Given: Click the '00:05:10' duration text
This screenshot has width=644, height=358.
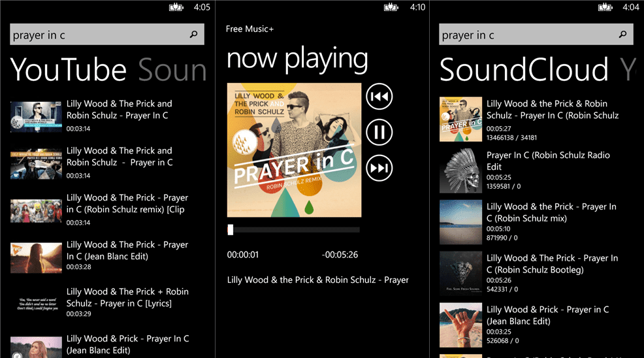Looking at the screenshot, I should pos(498,229).
